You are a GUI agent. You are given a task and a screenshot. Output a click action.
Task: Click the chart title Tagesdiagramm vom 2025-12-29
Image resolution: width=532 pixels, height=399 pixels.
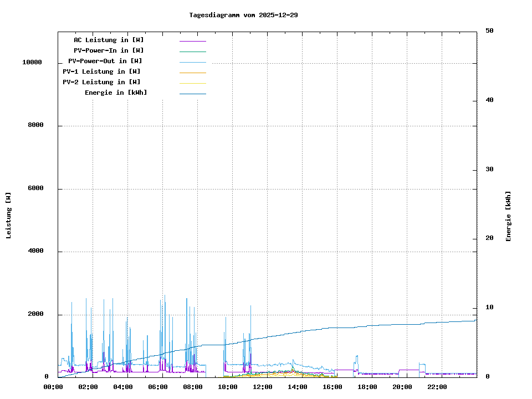(243, 15)
